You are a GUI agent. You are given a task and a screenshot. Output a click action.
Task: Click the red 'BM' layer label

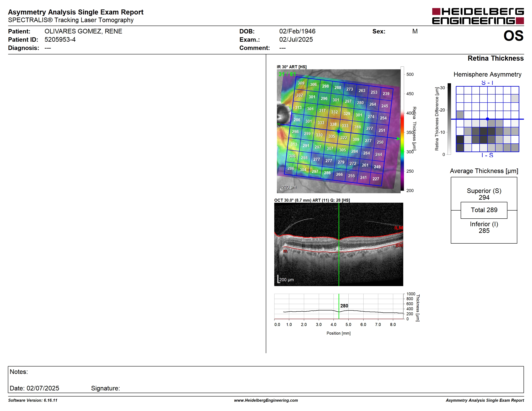pyautogui.click(x=399, y=245)
